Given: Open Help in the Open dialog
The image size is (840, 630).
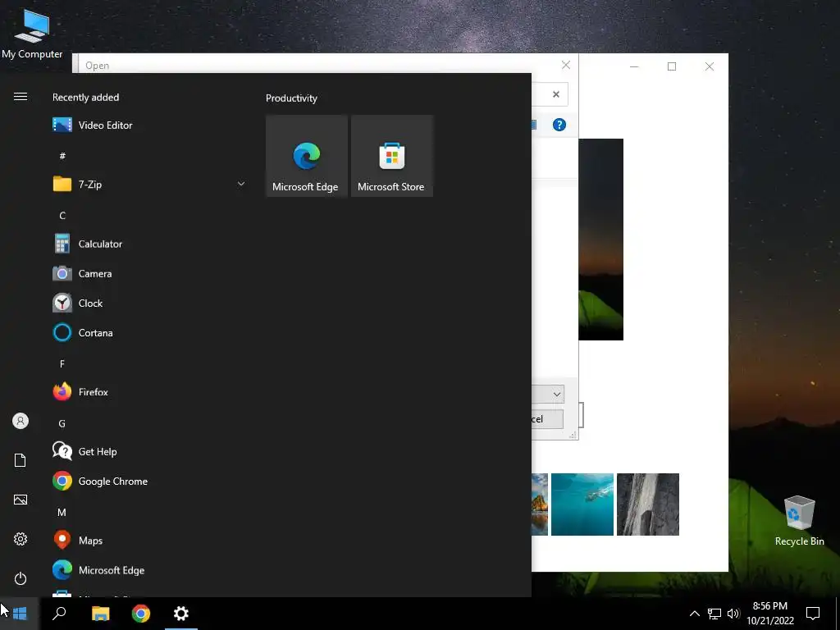Looking at the screenshot, I should click(x=559, y=125).
